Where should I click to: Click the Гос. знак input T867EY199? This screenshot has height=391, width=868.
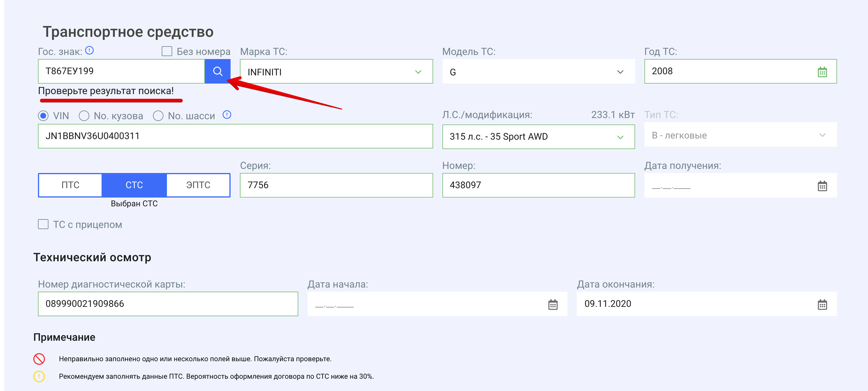pyautogui.click(x=121, y=71)
